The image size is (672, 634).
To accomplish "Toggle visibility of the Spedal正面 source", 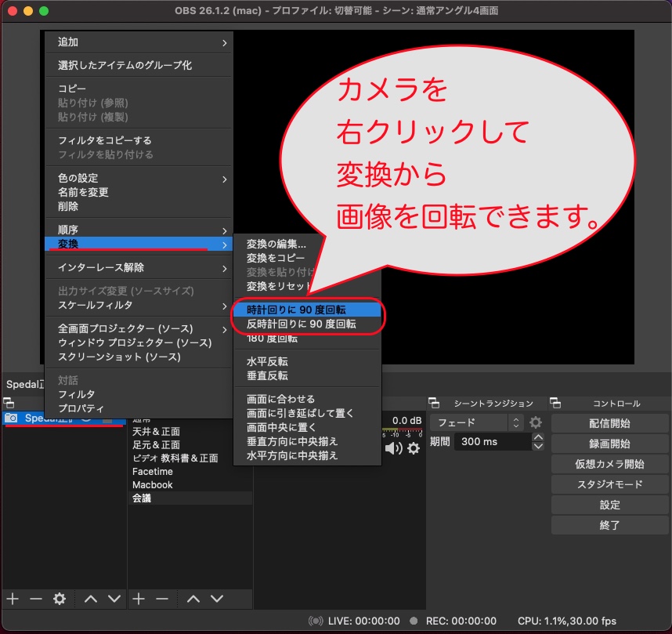I will (x=85, y=420).
